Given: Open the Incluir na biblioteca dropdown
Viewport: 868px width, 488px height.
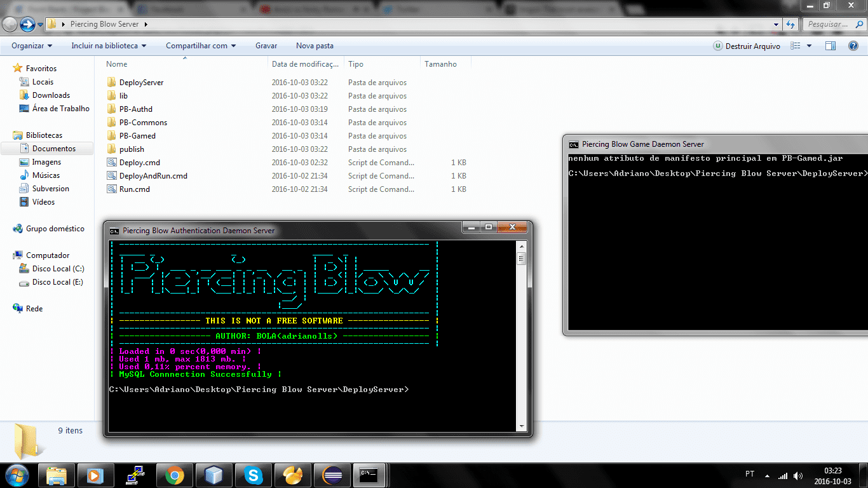Looking at the screenshot, I should [109, 46].
